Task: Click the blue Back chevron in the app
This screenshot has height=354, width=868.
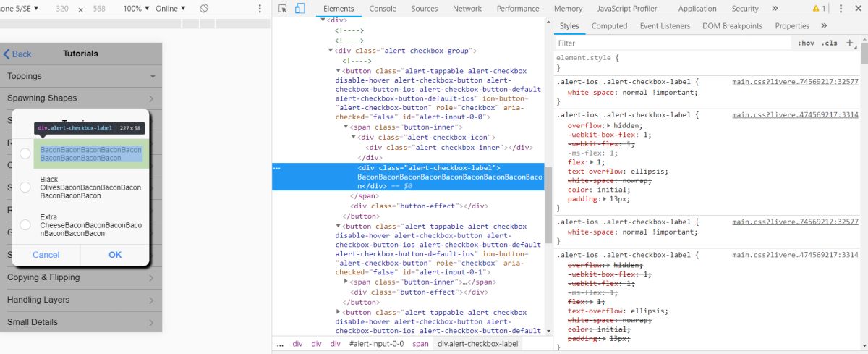Action: point(7,54)
